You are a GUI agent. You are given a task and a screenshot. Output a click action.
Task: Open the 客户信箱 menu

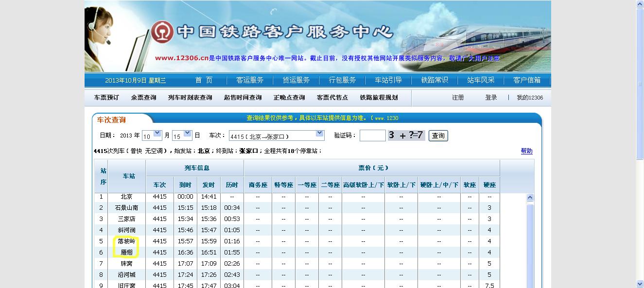tap(527, 80)
